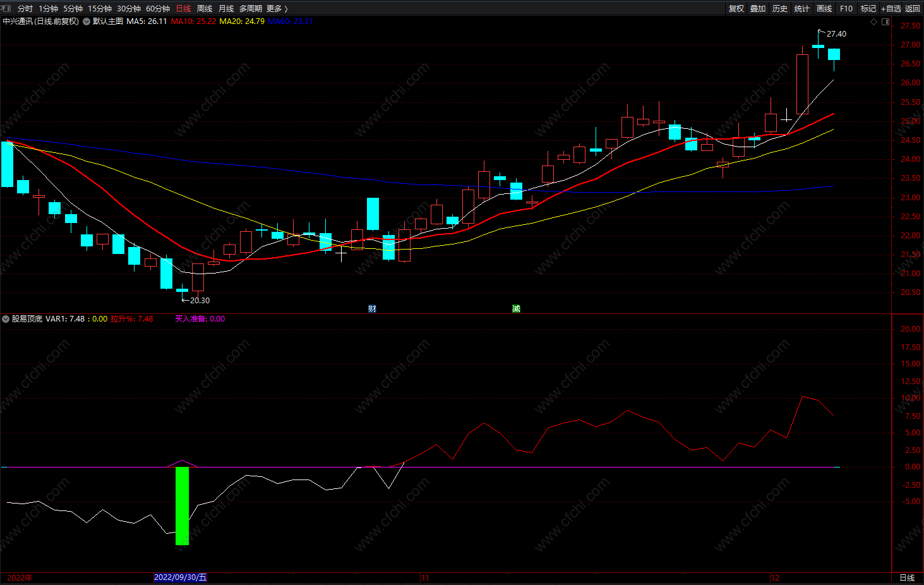
Task: Click the 返回 back button
Action: (913, 8)
